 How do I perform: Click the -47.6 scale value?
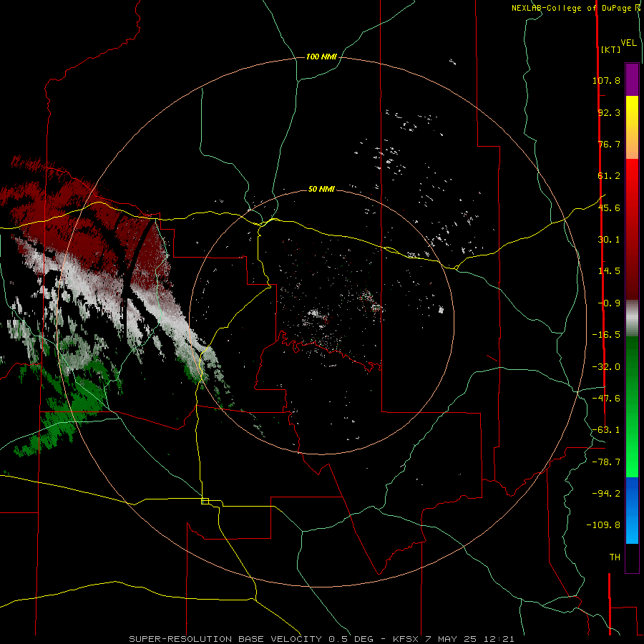pyautogui.click(x=606, y=399)
